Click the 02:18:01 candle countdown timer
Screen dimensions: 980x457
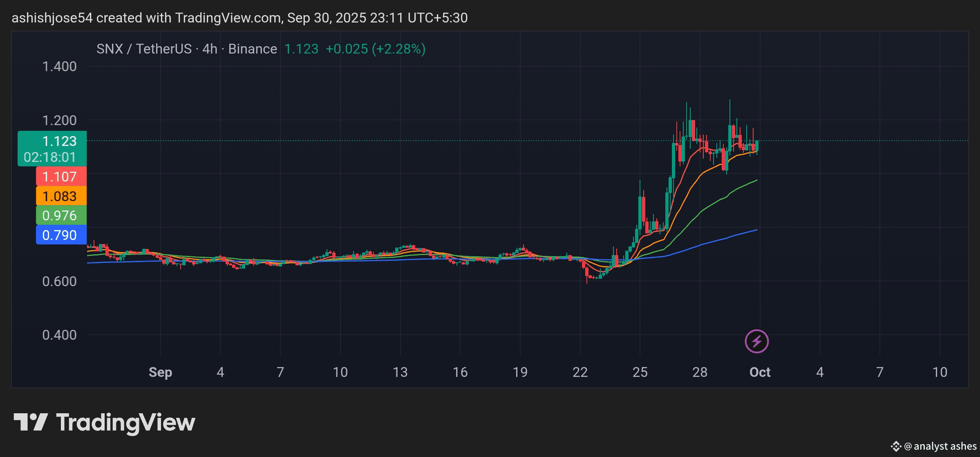pyautogui.click(x=50, y=157)
